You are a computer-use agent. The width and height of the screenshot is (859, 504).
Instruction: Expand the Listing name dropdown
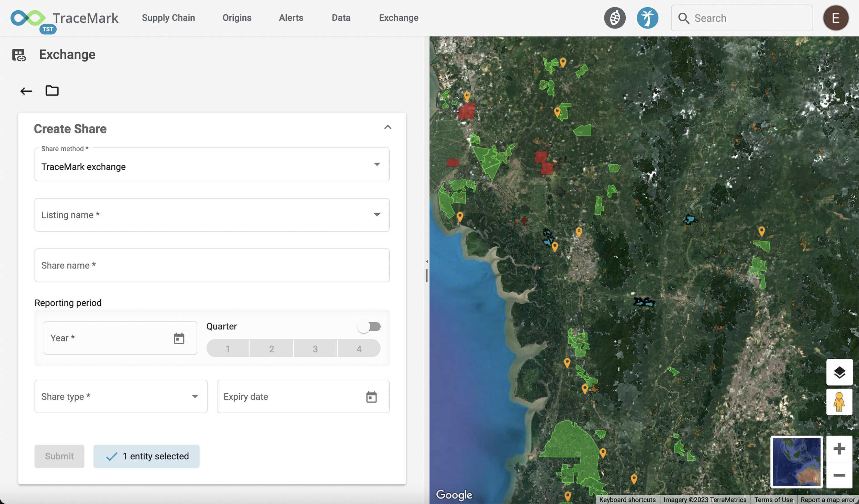coord(212,215)
